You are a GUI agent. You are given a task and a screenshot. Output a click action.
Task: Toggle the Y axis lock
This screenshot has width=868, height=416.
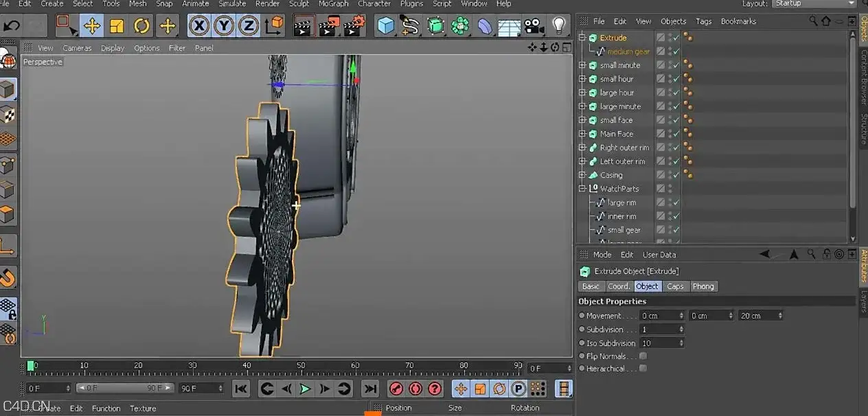coord(224,27)
